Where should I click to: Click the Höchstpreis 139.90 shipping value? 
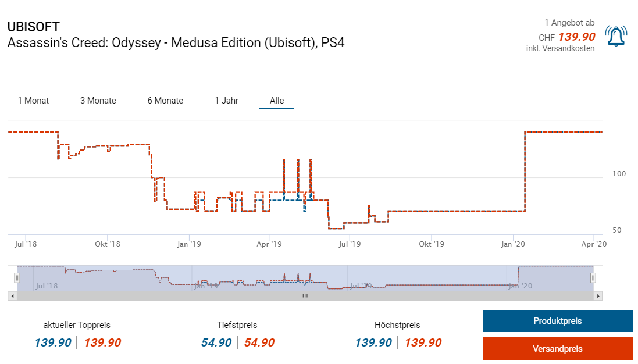coord(423,342)
